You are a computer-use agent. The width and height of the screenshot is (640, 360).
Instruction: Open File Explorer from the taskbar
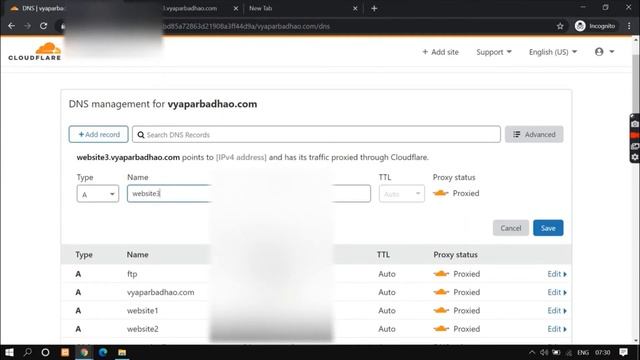point(122,352)
